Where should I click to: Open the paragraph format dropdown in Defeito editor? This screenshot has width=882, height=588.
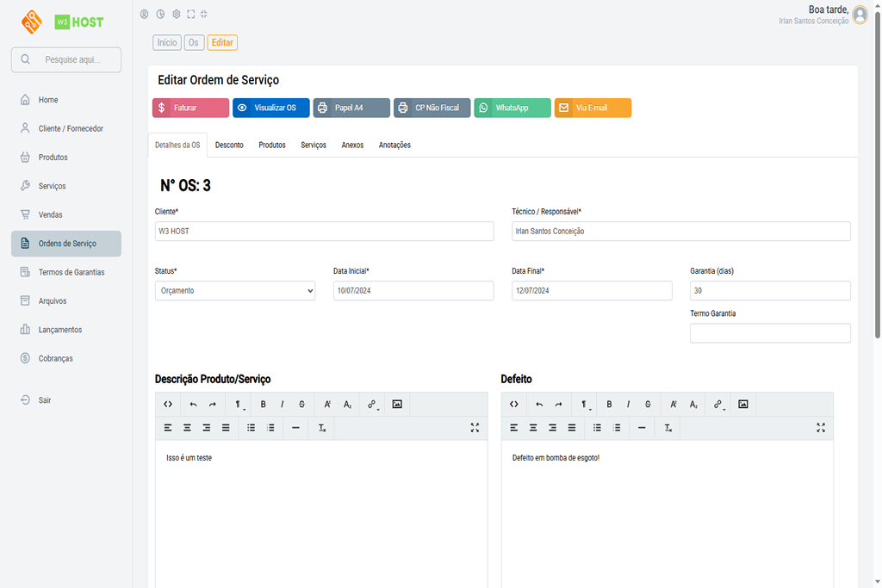tap(585, 404)
